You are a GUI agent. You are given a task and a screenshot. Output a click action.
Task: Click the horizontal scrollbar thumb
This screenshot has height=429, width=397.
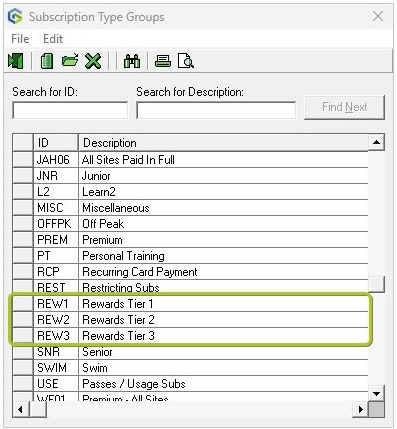coord(38,409)
